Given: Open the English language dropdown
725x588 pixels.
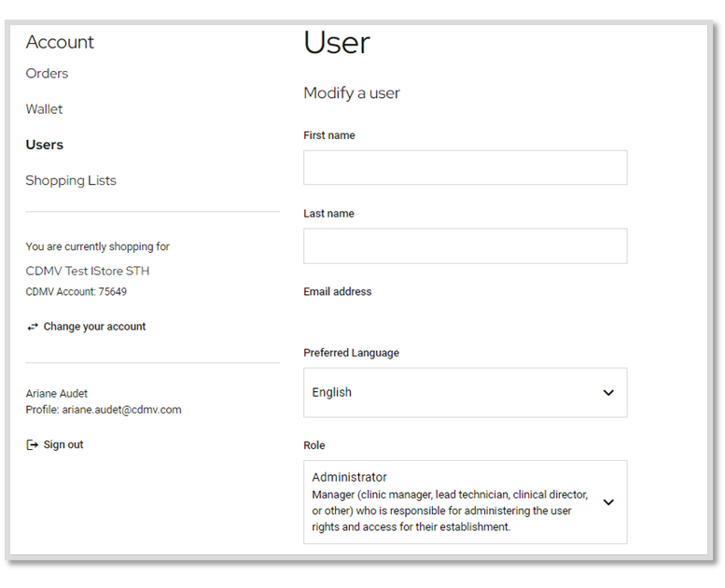Looking at the screenshot, I should [466, 393].
